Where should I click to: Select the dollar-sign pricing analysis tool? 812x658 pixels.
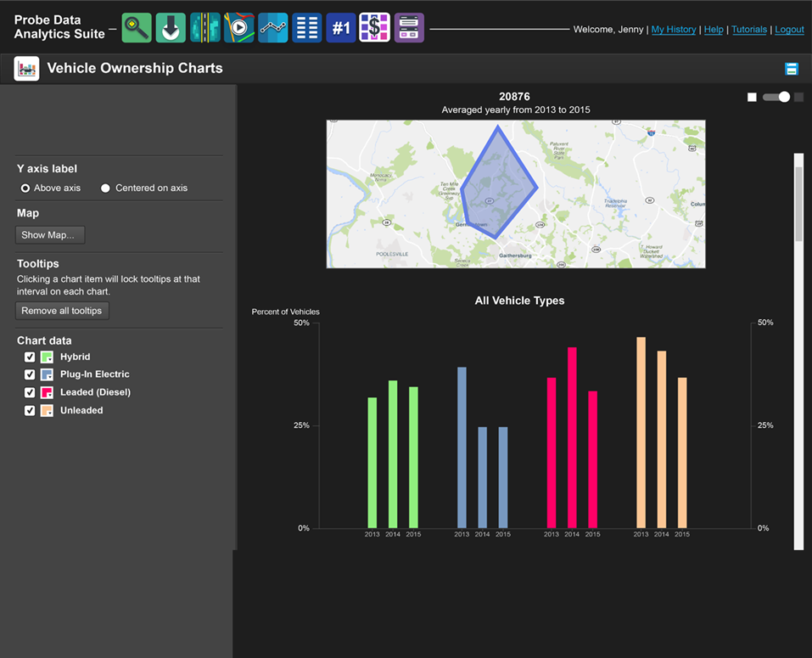[x=373, y=27]
